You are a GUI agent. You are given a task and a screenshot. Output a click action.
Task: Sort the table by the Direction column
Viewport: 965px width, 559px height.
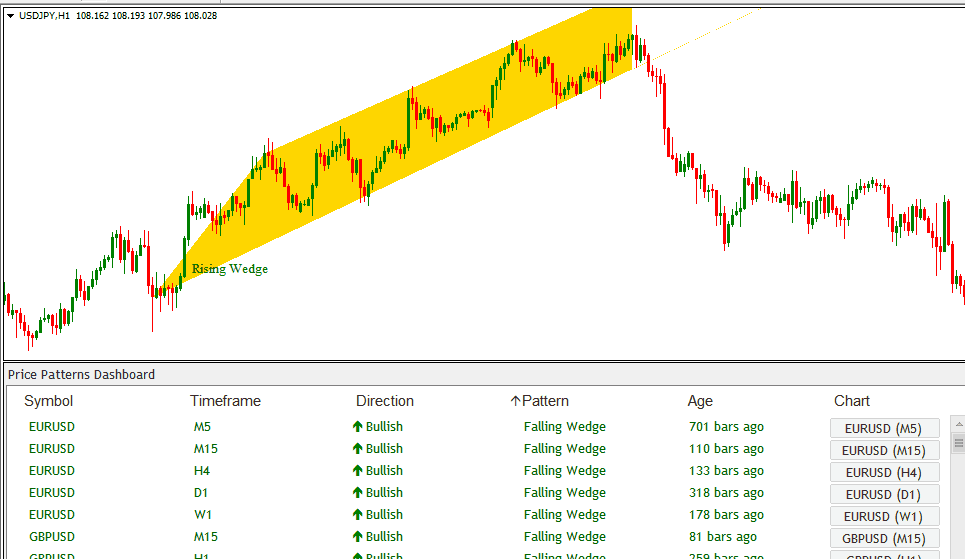point(385,401)
